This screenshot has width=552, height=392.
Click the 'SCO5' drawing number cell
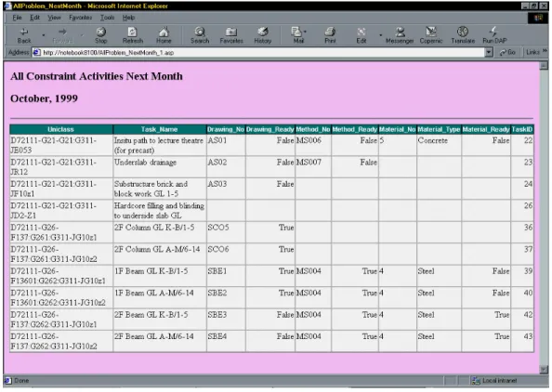[226, 232]
